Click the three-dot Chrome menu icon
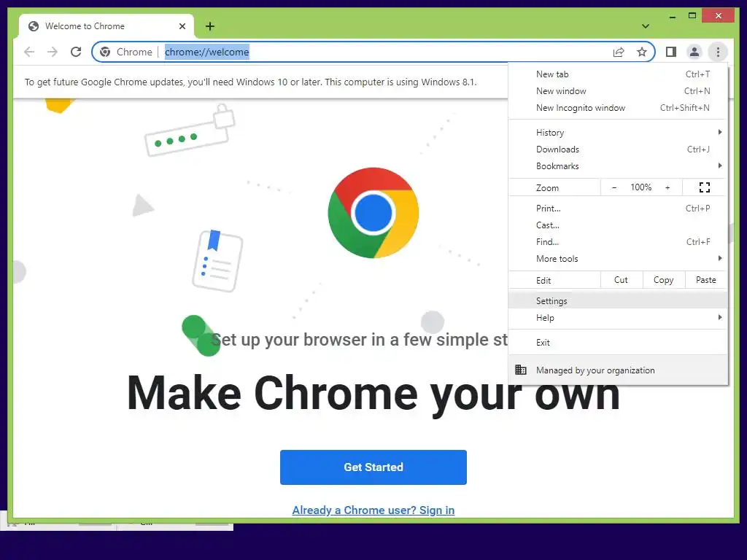The width and height of the screenshot is (747, 560). point(718,52)
